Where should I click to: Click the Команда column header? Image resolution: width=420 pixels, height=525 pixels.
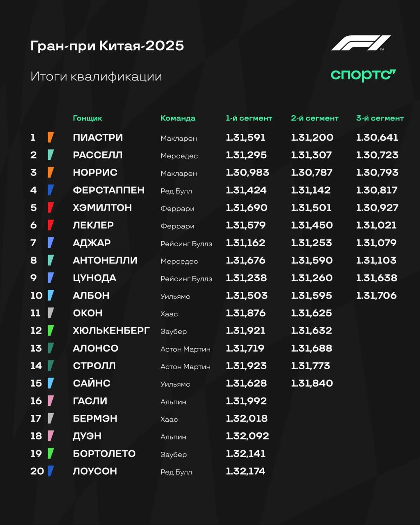178,118
